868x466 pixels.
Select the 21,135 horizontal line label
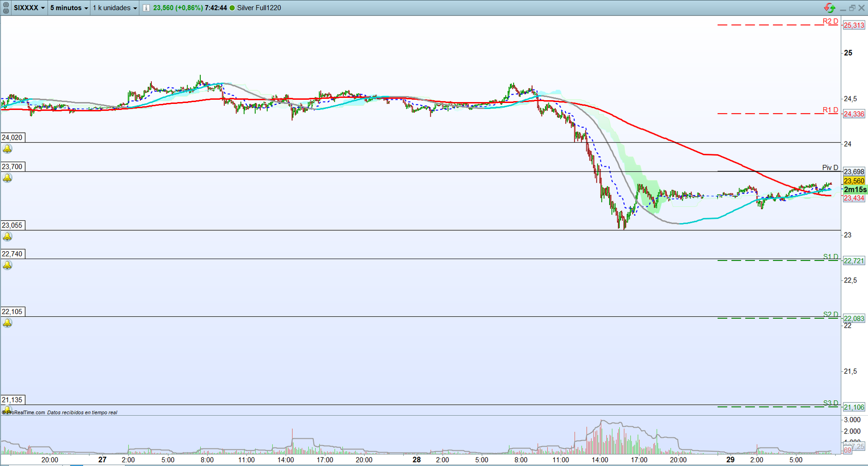tap(13, 400)
